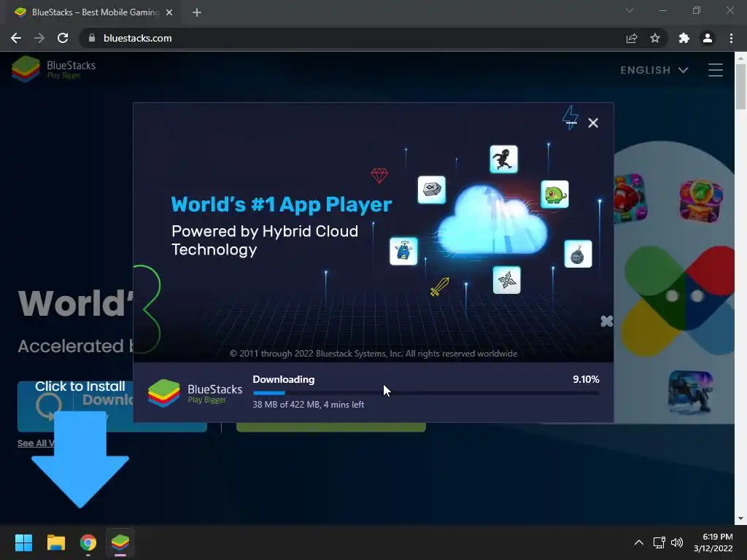Click the installer's BlueStacks Play Bigger logo
747x560 pixels.
coord(195,393)
